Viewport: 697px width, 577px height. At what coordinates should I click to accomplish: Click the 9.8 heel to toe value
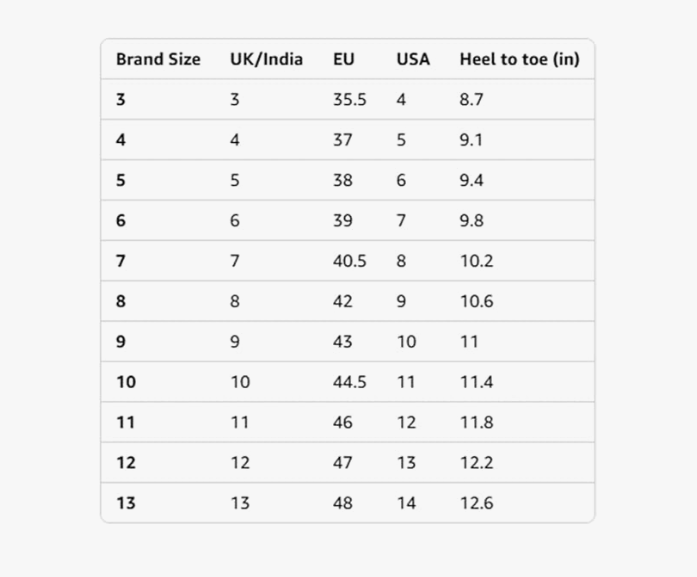pos(472,221)
